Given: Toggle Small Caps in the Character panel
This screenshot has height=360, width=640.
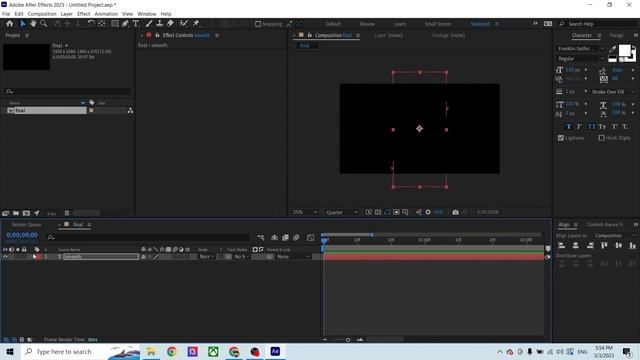Looking at the screenshot, I should (x=602, y=127).
